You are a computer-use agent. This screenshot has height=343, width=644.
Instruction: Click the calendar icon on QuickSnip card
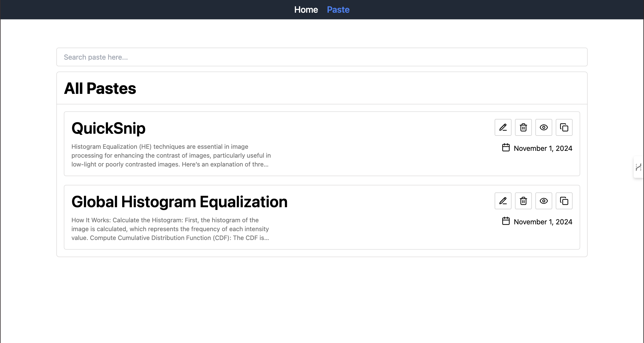[x=506, y=148]
